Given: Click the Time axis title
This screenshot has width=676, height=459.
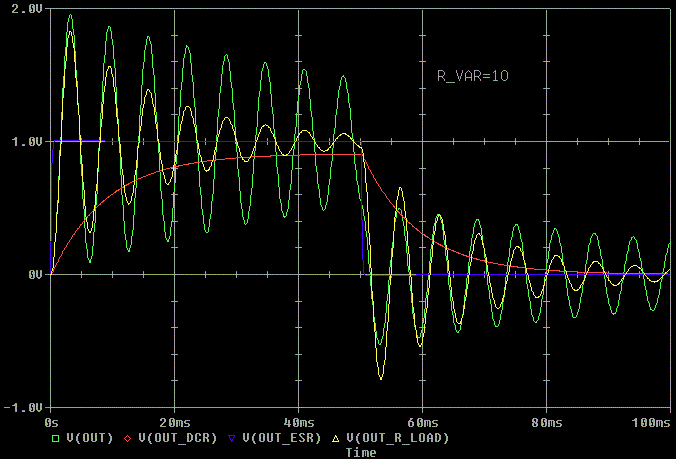Looking at the screenshot, I should click(360, 452).
